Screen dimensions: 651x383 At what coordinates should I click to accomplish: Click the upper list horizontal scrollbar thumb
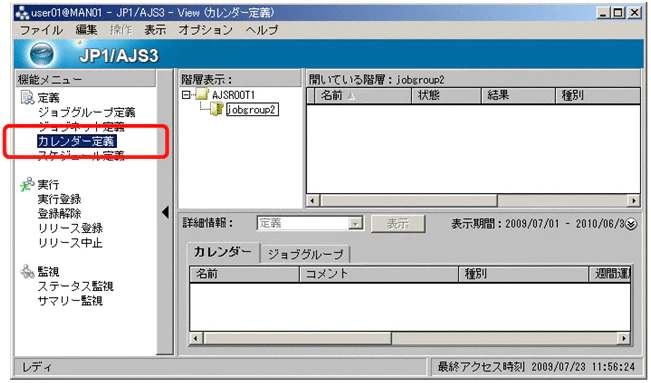[408, 201]
